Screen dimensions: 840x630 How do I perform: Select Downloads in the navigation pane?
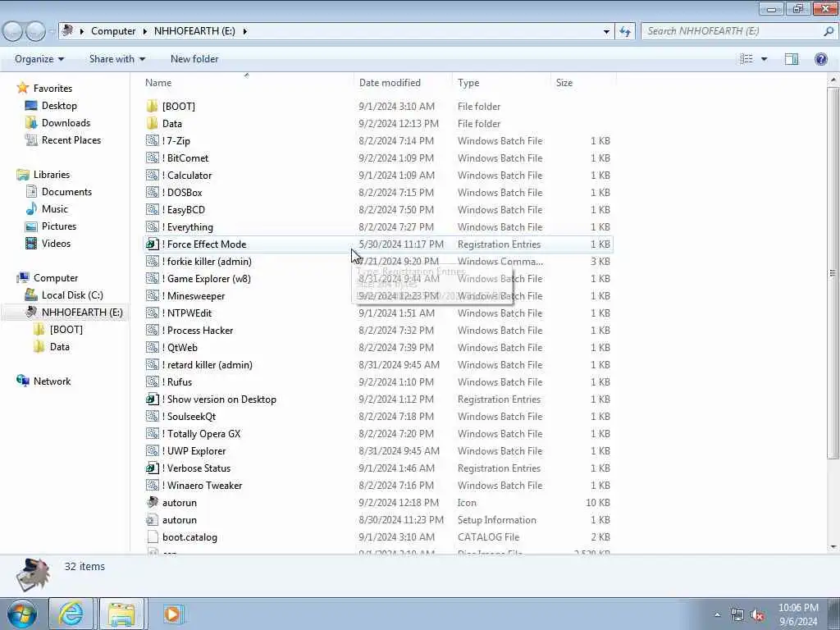[x=66, y=123]
